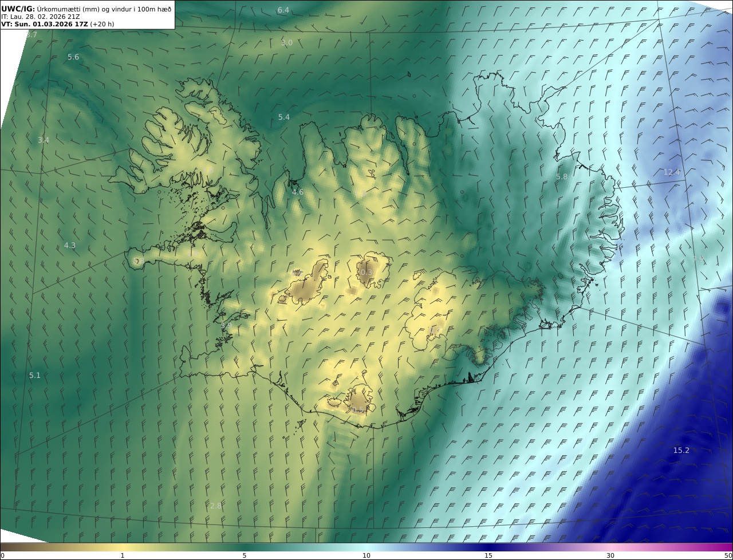The height and width of the screenshot is (560, 733).
Task: Click the 15.2 value label in dark blue area
Action: [x=681, y=451]
